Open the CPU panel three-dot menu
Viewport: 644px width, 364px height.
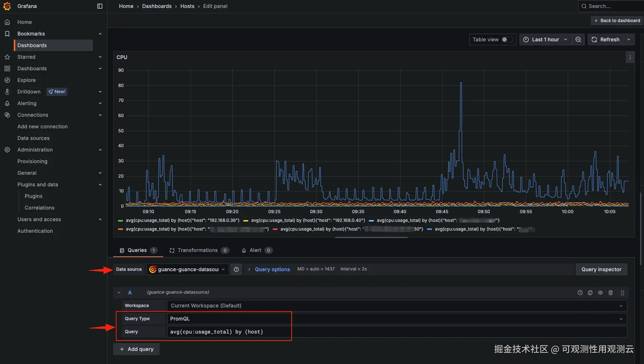tap(630, 57)
